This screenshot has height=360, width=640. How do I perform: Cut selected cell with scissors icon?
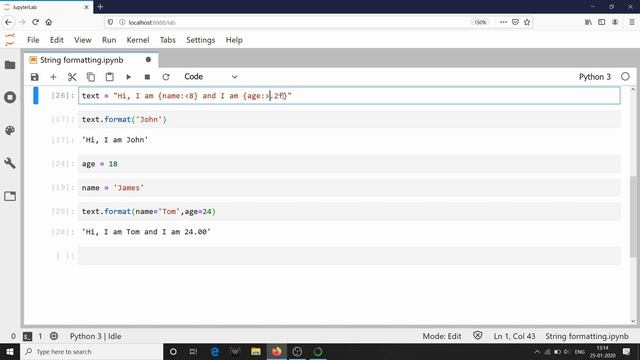(x=72, y=77)
